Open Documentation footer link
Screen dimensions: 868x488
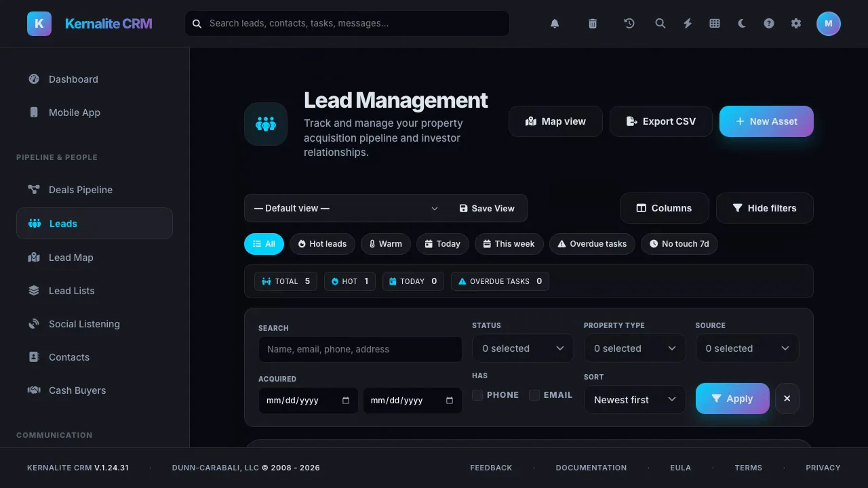tap(591, 468)
